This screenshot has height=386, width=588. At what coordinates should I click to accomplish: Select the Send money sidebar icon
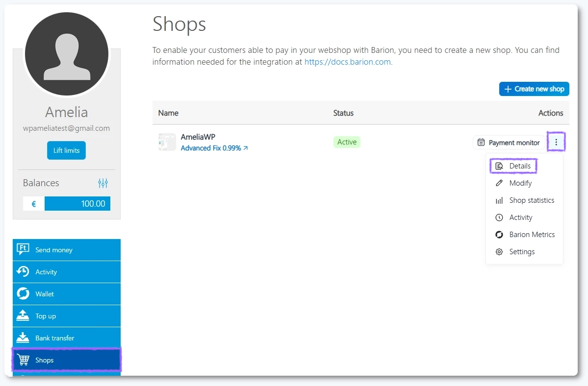[x=23, y=250]
